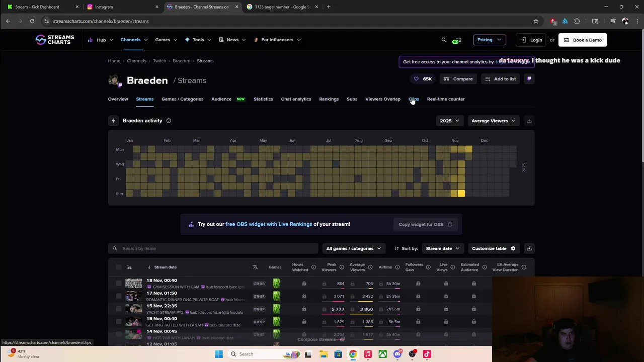Image resolution: width=644 pixels, height=362 pixels.
Task: Expand the Hub dropdown menu
Action: coord(101,40)
